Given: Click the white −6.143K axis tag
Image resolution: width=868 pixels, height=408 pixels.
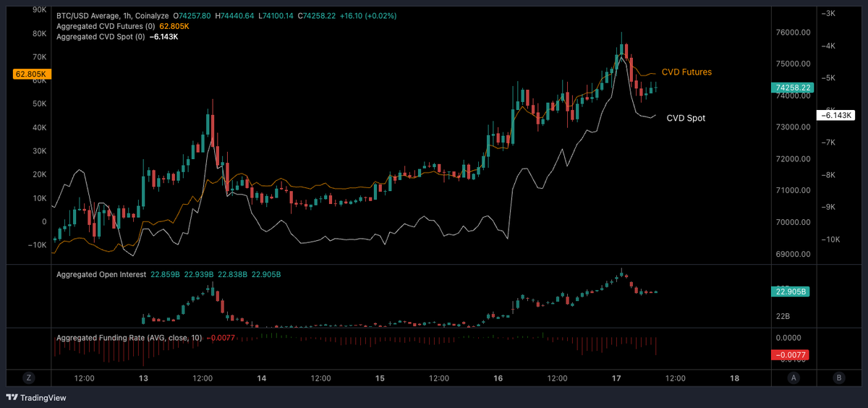Looking at the screenshot, I should (x=836, y=115).
